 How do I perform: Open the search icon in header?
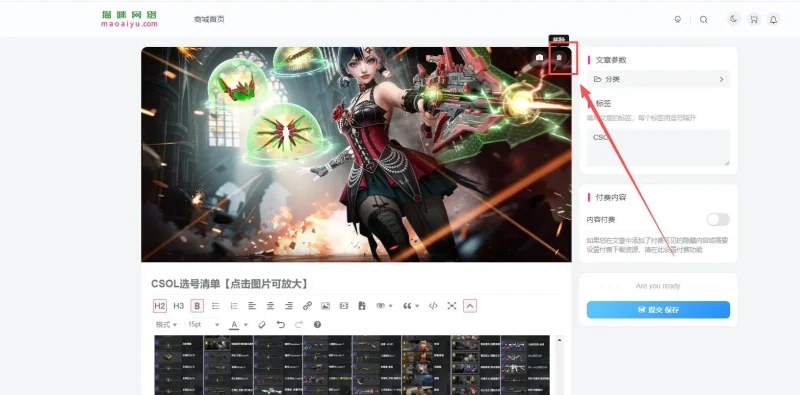coord(704,19)
